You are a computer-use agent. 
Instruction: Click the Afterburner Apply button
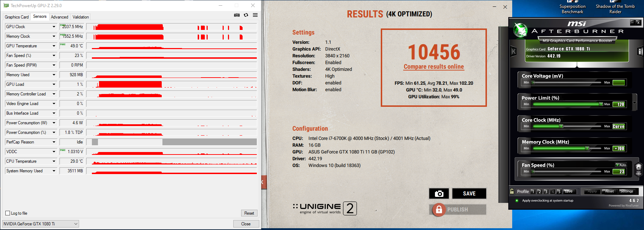pos(592,192)
